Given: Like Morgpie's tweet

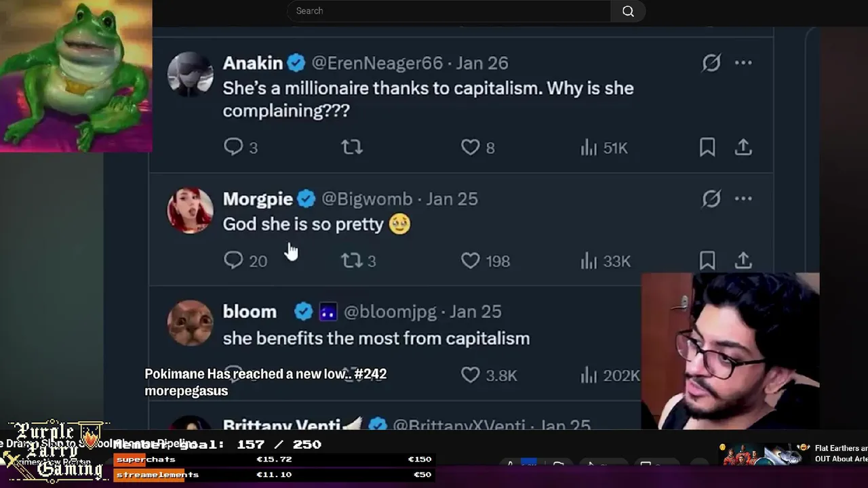Looking at the screenshot, I should (x=470, y=260).
